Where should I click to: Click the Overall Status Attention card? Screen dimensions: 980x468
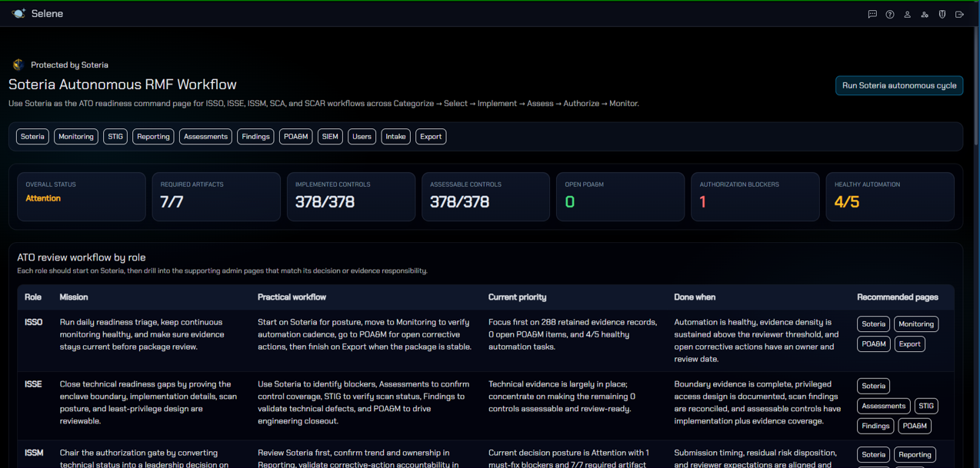[x=82, y=197]
